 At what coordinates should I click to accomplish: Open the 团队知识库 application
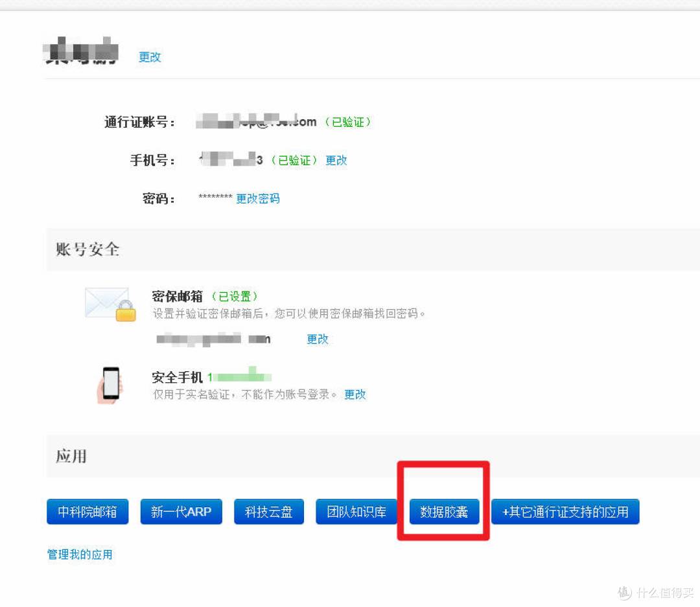point(356,512)
